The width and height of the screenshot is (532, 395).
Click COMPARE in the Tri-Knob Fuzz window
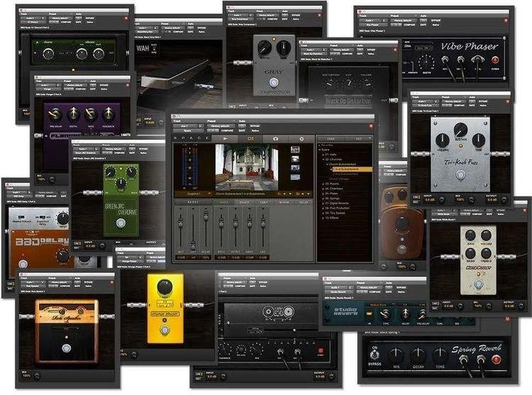click(459, 106)
